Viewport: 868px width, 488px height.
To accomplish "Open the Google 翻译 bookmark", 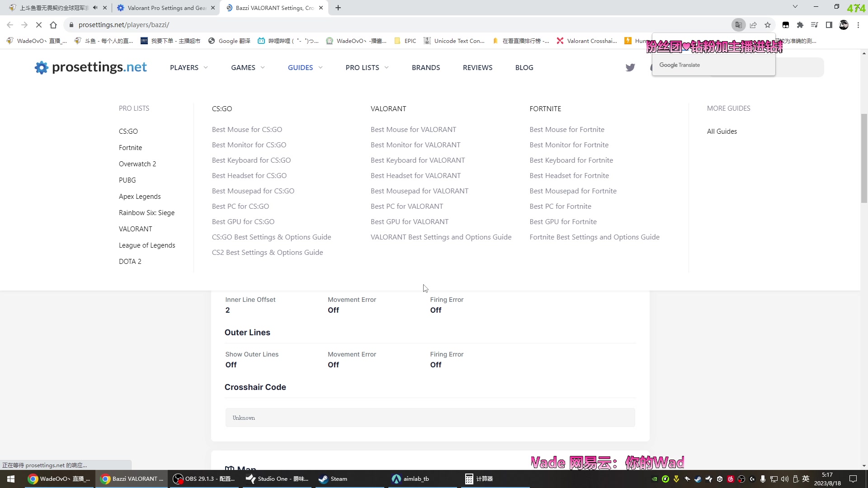I will tap(229, 41).
